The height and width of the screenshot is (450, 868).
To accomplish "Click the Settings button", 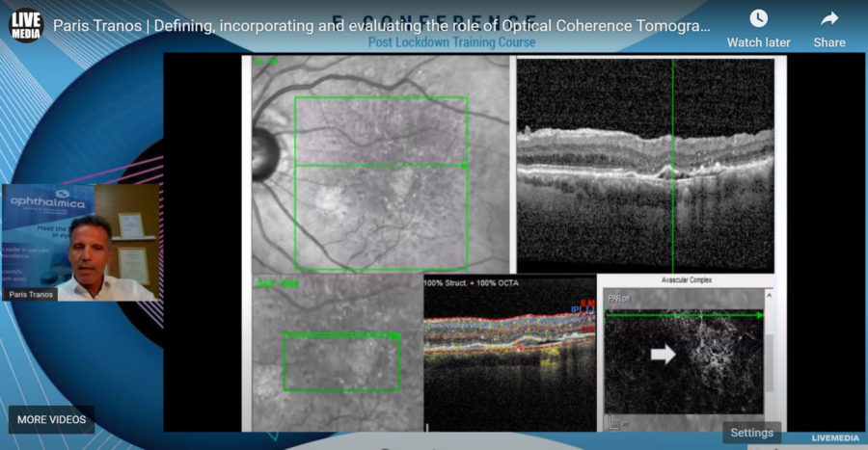I will tap(751, 433).
